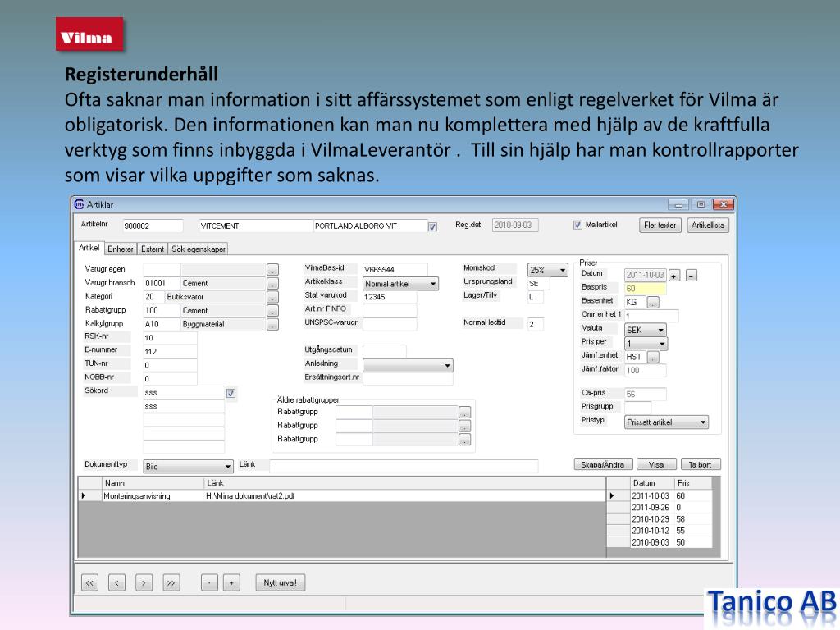Go to last record with >> button
This screenshot has height=630, width=840.
(x=171, y=583)
